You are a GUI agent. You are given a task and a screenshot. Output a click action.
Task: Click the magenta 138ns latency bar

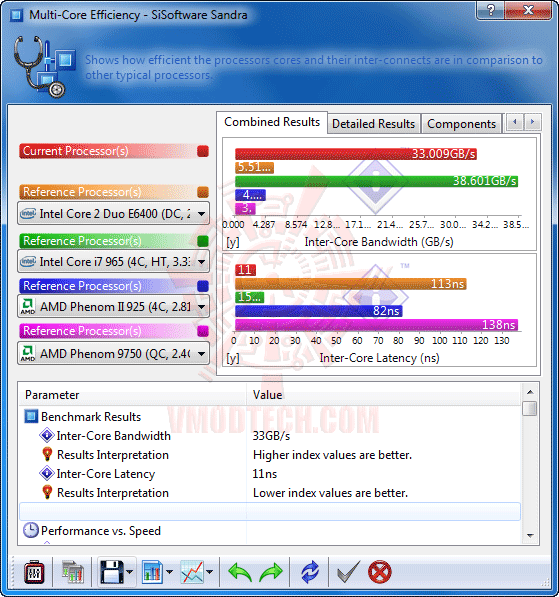click(376, 324)
